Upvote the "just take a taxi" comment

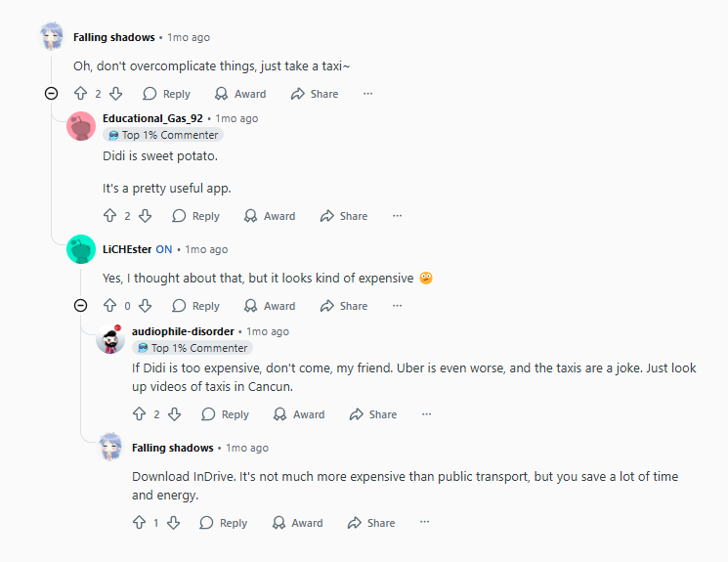click(x=81, y=94)
